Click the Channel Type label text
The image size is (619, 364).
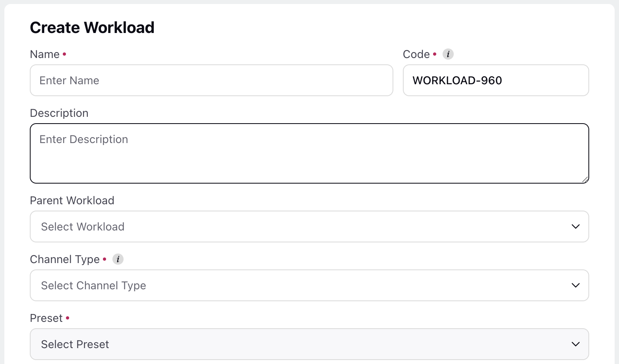tap(65, 259)
